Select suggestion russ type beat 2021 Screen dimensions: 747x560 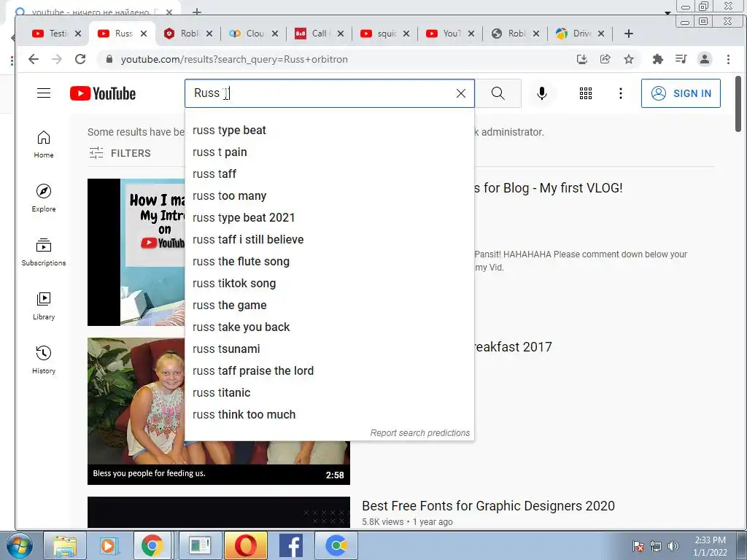tap(329, 217)
